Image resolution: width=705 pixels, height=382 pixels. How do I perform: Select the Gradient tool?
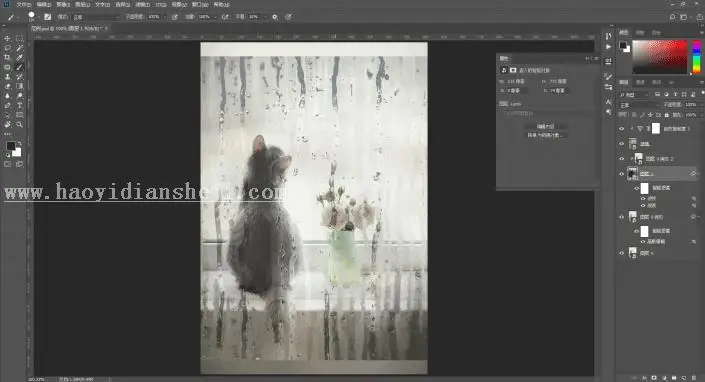coord(20,86)
